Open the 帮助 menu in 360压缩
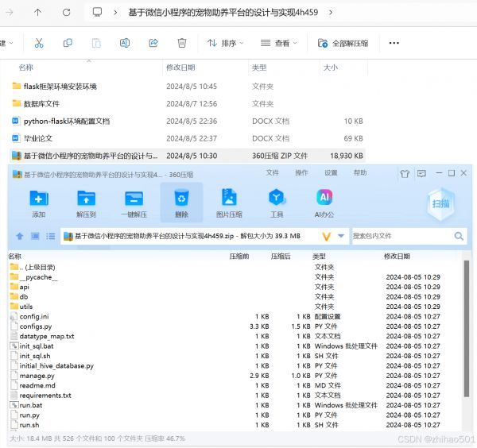 pyautogui.click(x=360, y=173)
